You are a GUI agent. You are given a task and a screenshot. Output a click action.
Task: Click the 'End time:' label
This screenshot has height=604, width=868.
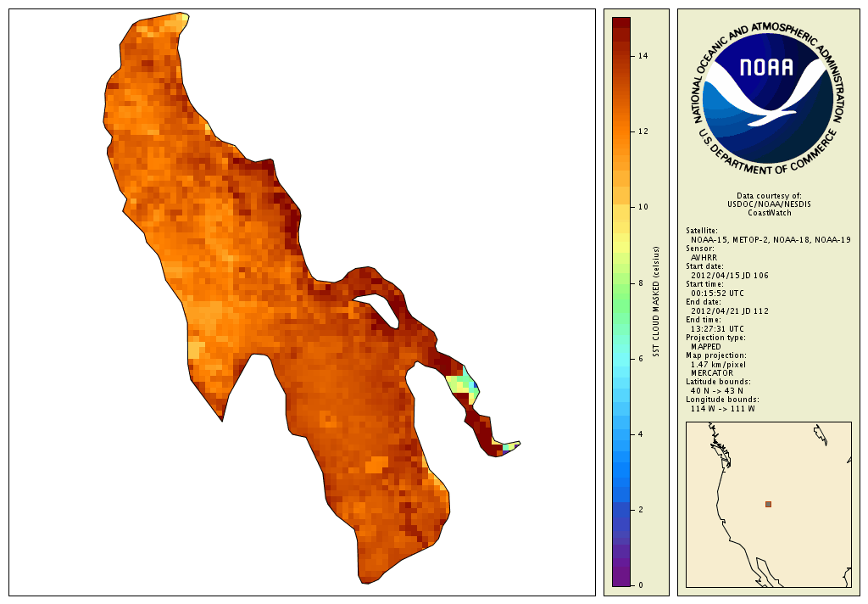[703, 320]
